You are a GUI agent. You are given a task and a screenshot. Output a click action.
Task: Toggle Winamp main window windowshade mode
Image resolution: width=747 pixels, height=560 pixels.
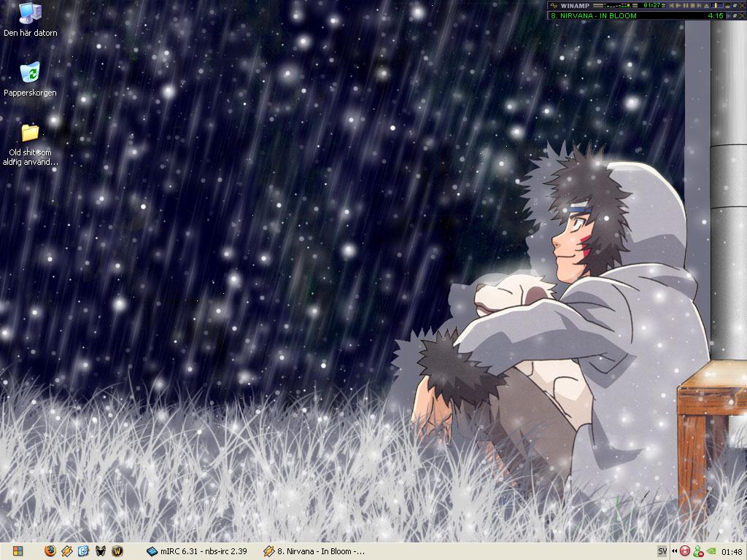(734, 6)
